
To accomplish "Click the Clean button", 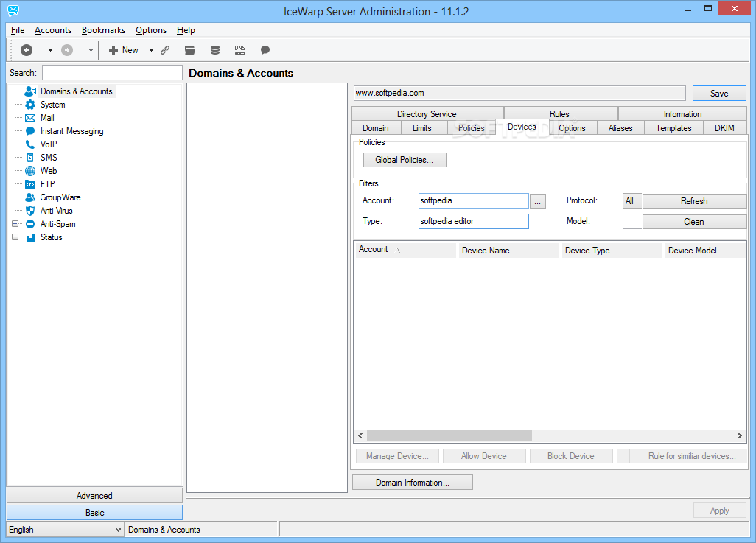I will [694, 221].
